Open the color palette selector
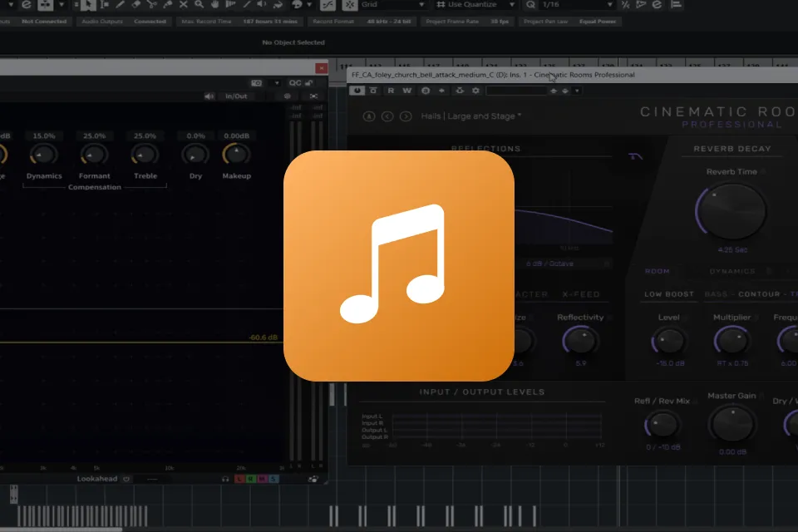Image resolution: width=798 pixels, height=532 pixels. pyautogui.click(x=297, y=5)
